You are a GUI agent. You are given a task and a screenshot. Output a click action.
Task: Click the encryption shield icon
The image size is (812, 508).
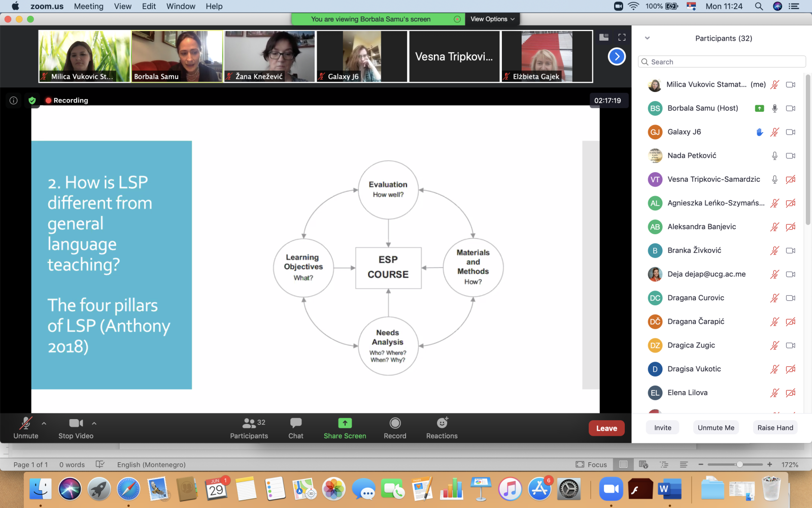(x=32, y=101)
